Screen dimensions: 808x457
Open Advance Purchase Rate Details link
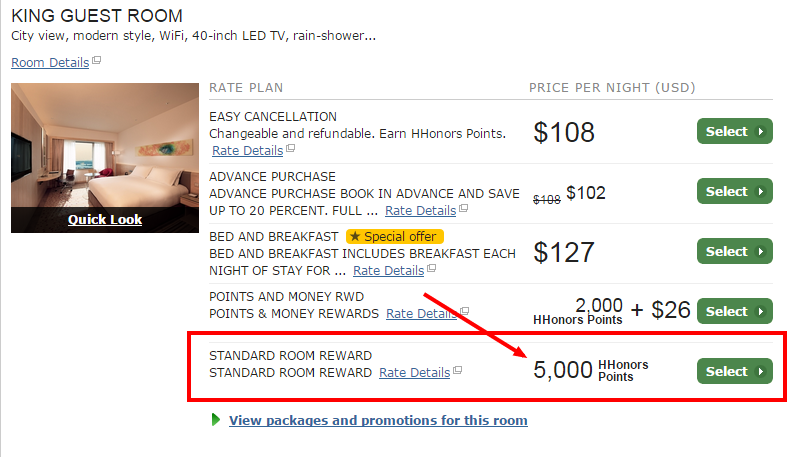coord(420,211)
